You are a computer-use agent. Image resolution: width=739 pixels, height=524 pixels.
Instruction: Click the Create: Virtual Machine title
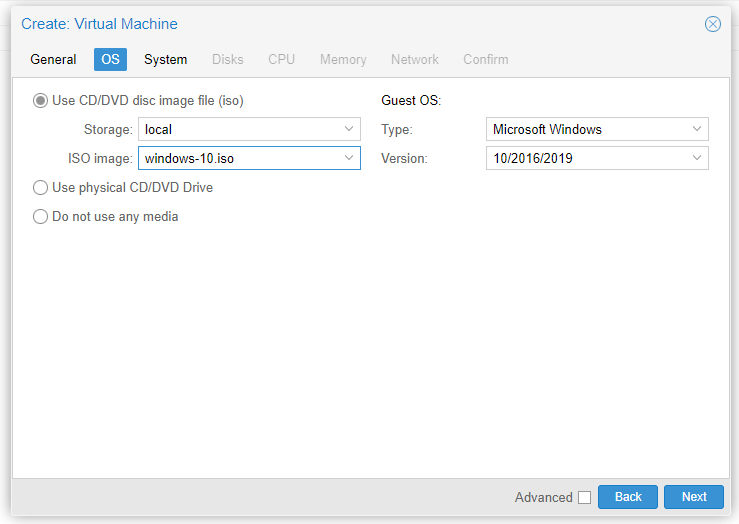coord(99,24)
